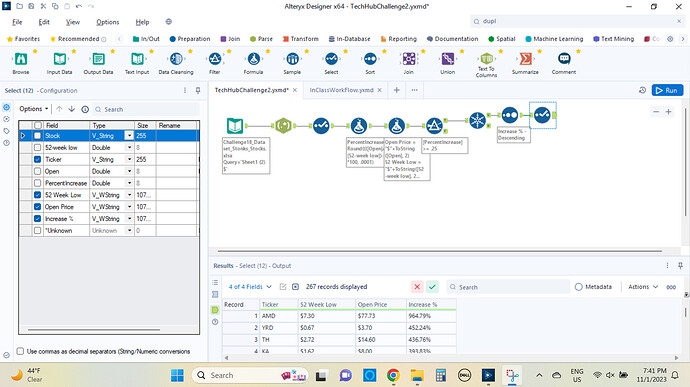
Task: Open the Preparation tool category
Action: pyautogui.click(x=190, y=39)
